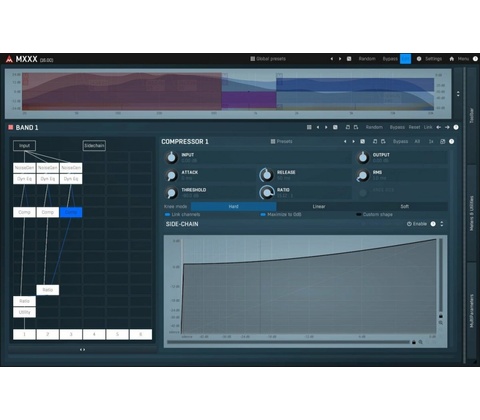Enable Custom shape toggle
Image resolution: width=480 pixels, height=420 pixels.
(359, 215)
